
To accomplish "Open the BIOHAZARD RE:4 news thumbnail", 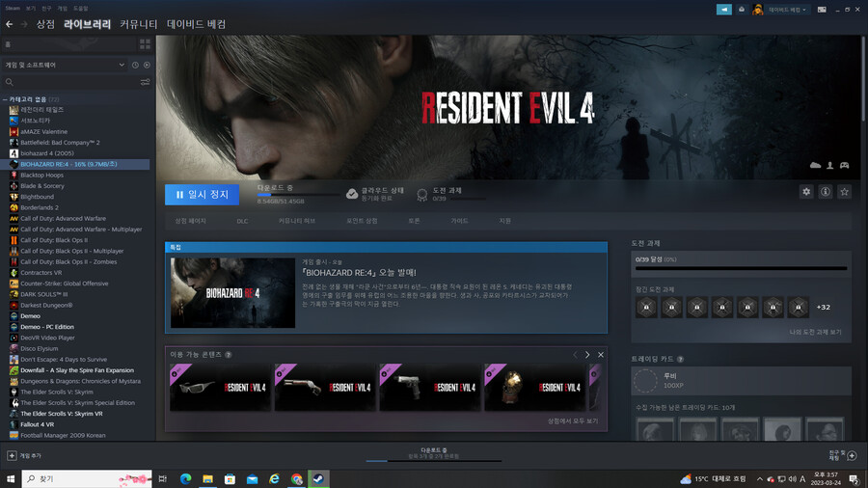I will coord(232,292).
